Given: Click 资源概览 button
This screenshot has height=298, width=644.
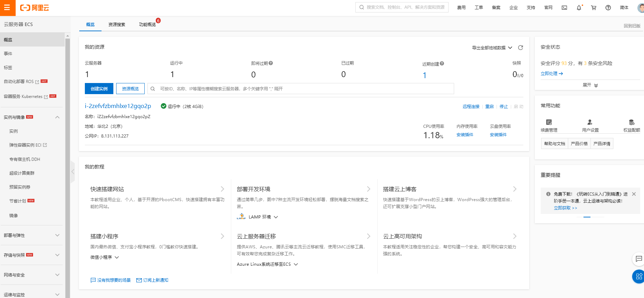Looking at the screenshot, I should point(130,89).
